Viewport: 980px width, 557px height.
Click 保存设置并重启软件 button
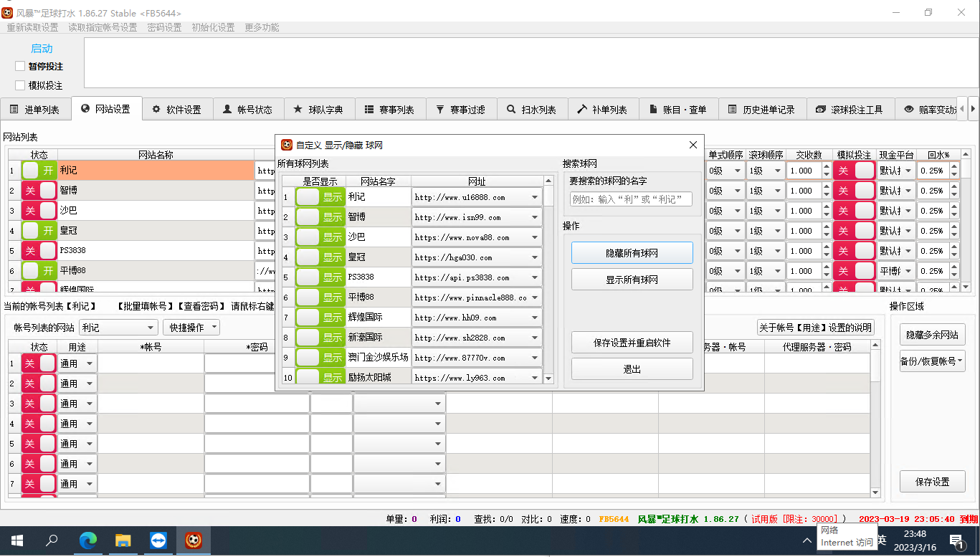[x=632, y=343]
